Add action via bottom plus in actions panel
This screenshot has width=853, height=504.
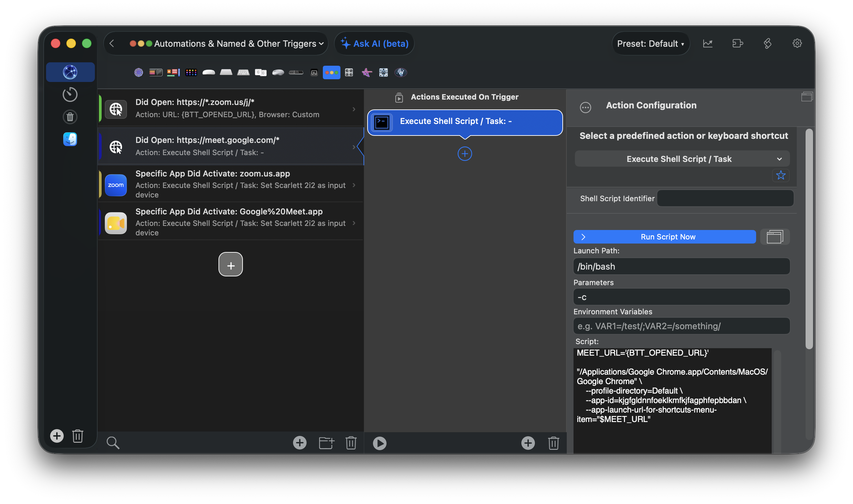tap(528, 443)
